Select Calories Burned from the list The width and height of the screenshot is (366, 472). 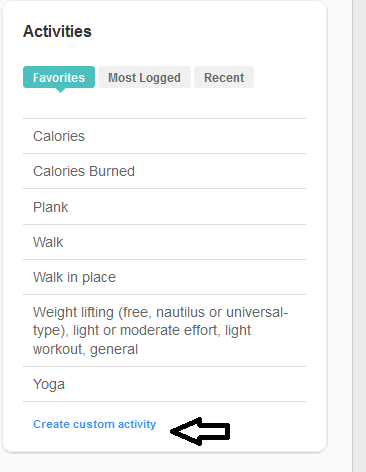164,171
